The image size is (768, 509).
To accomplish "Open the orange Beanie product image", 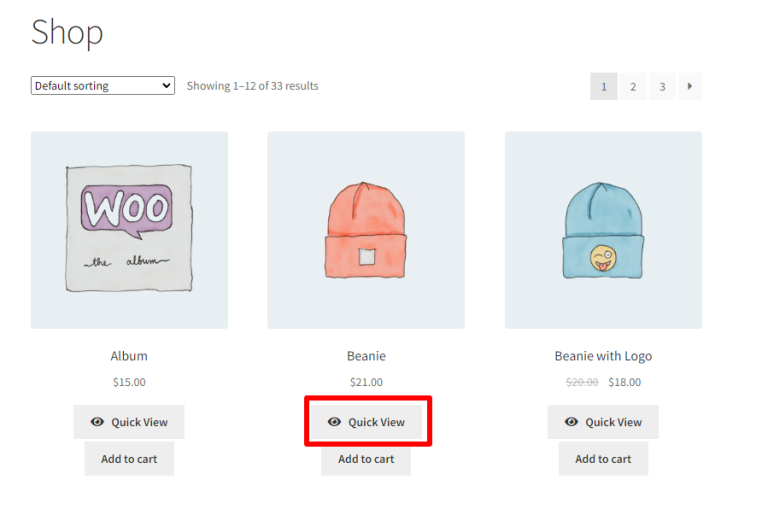I will (x=366, y=230).
